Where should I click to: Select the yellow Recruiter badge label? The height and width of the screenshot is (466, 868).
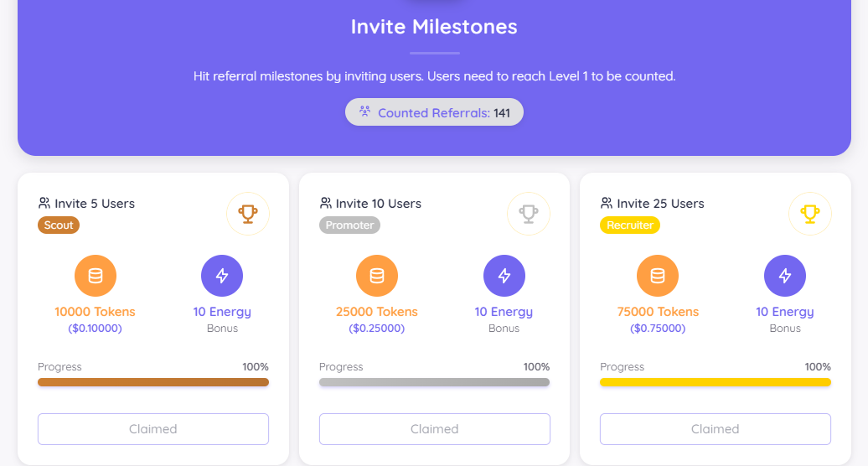click(630, 225)
